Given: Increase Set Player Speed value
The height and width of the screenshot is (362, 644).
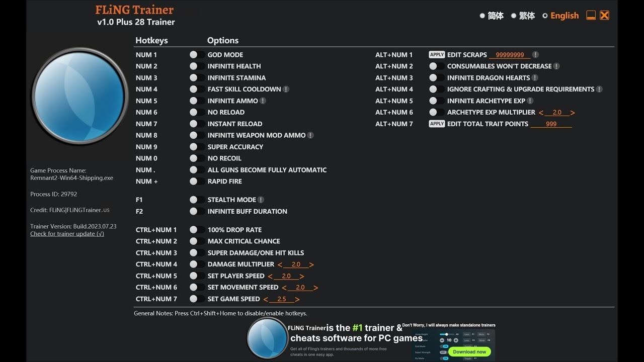Looking at the screenshot, I should (302, 277).
